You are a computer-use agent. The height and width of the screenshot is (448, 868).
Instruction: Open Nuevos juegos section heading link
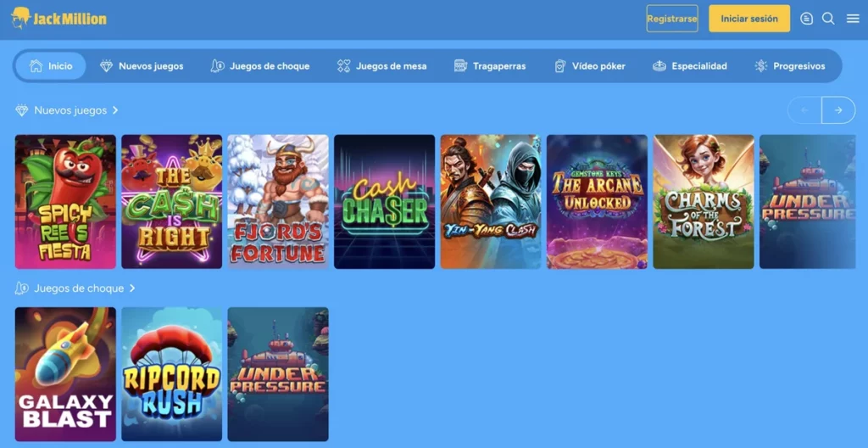[x=70, y=110]
